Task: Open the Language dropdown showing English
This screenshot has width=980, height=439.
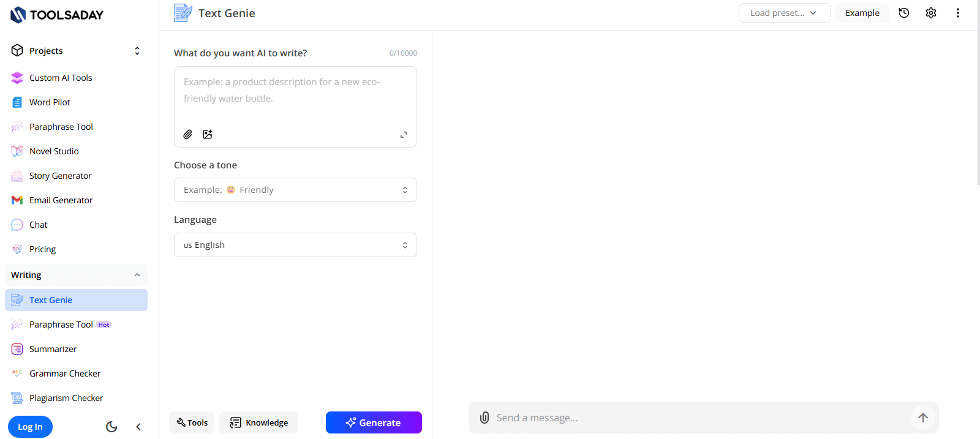Action: tap(295, 245)
